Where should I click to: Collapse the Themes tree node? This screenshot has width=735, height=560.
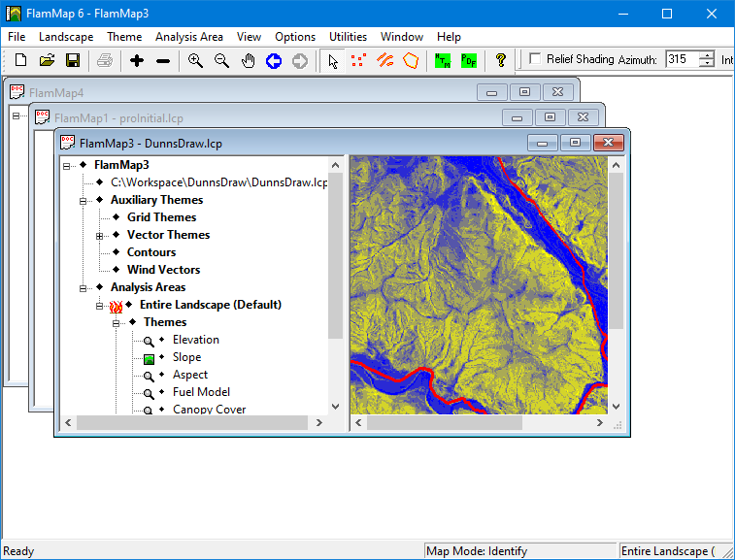point(116,323)
